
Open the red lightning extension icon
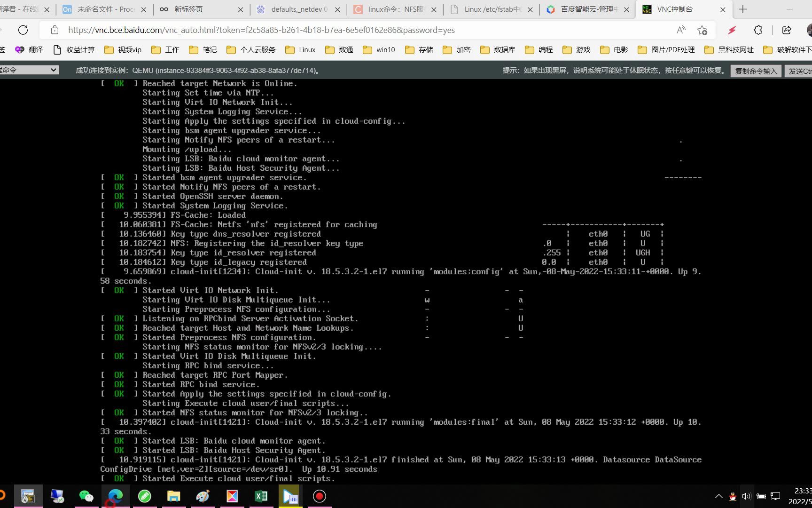pos(732,30)
